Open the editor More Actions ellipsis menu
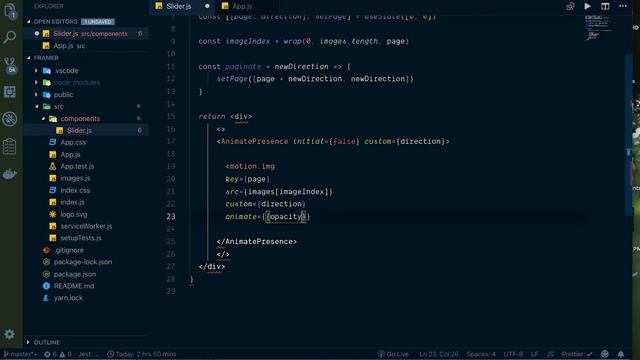 (622, 6)
